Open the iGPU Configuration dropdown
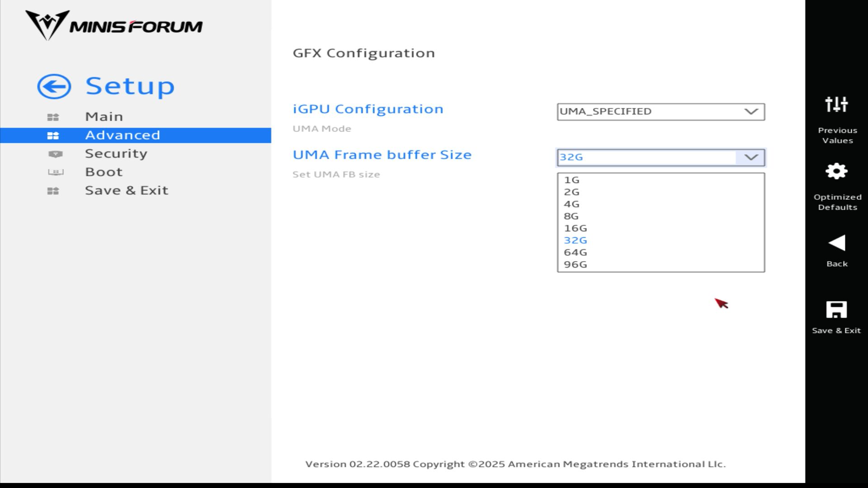This screenshot has width=868, height=488. 660,112
